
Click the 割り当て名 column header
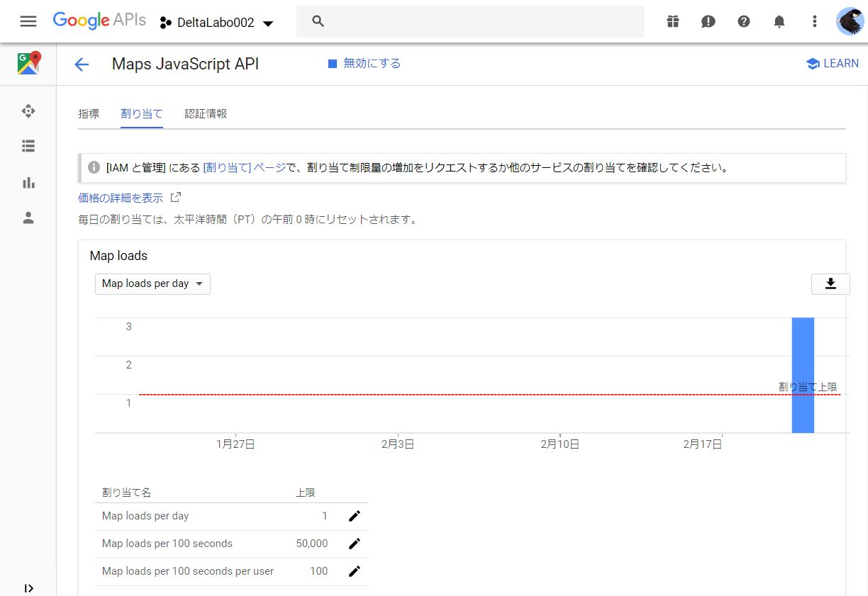coord(126,493)
